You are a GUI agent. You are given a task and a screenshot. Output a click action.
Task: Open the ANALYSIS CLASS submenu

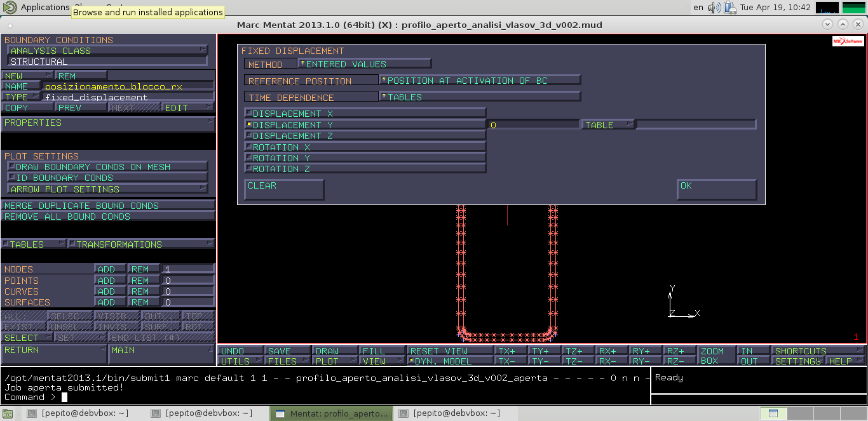click(107, 51)
